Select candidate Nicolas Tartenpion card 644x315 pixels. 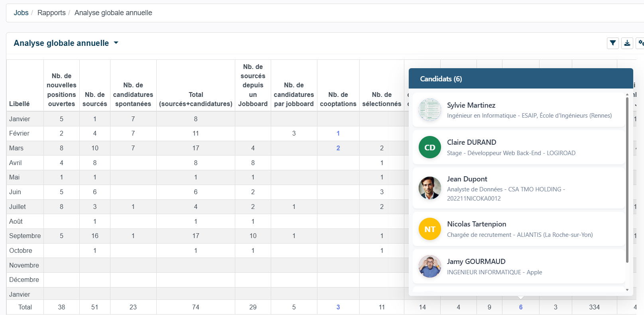click(x=519, y=229)
